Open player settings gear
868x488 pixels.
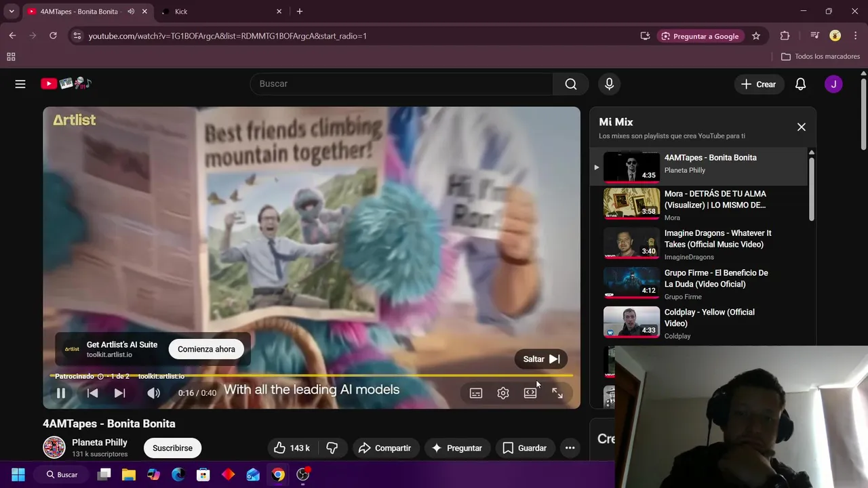tap(503, 393)
